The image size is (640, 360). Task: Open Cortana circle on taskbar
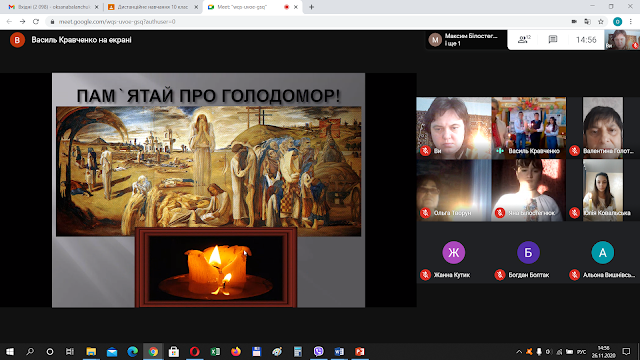point(50,351)
